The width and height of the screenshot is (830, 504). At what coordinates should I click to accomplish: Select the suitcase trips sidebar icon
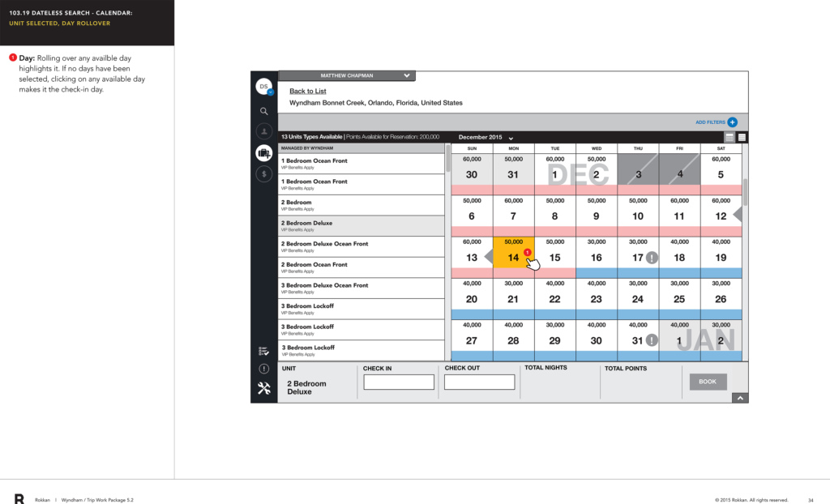(x=263, y=153)
